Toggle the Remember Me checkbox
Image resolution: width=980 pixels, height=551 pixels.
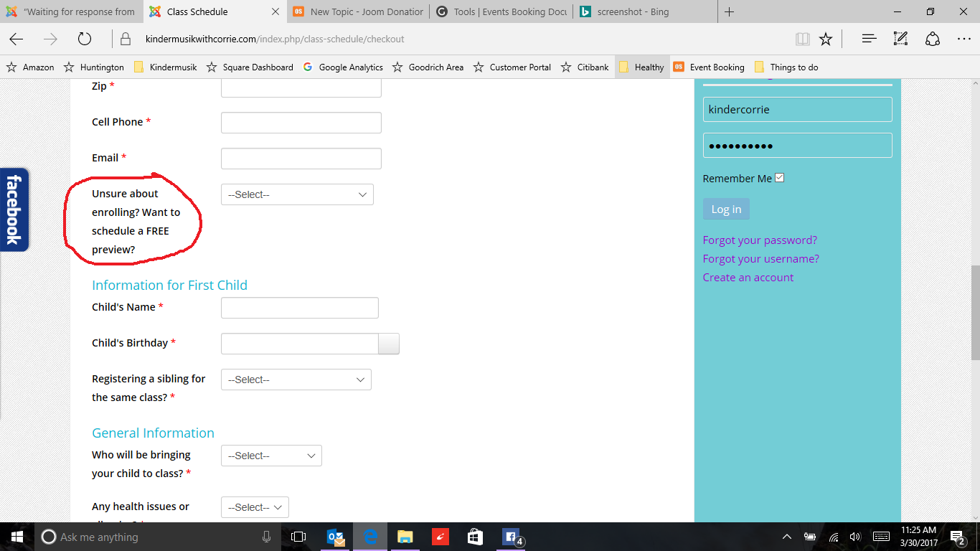[x=780, y=178]
